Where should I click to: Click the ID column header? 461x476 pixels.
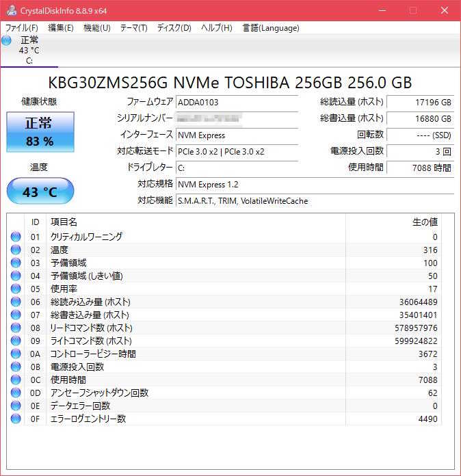coord(36,222)
